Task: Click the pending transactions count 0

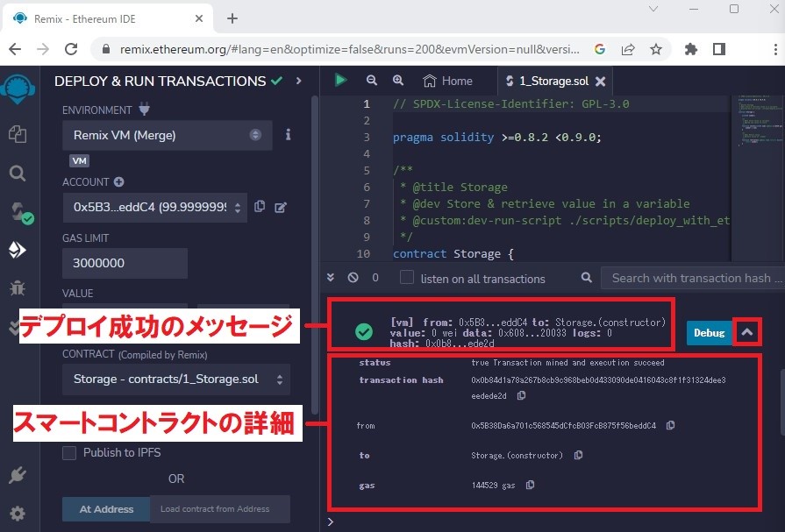Action: click(x=375, y=277)
